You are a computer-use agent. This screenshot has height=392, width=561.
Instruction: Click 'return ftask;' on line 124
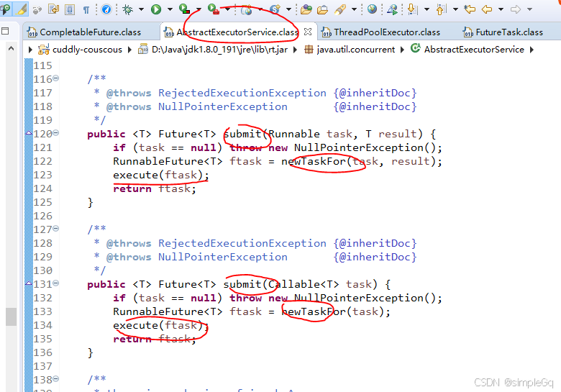155,188
